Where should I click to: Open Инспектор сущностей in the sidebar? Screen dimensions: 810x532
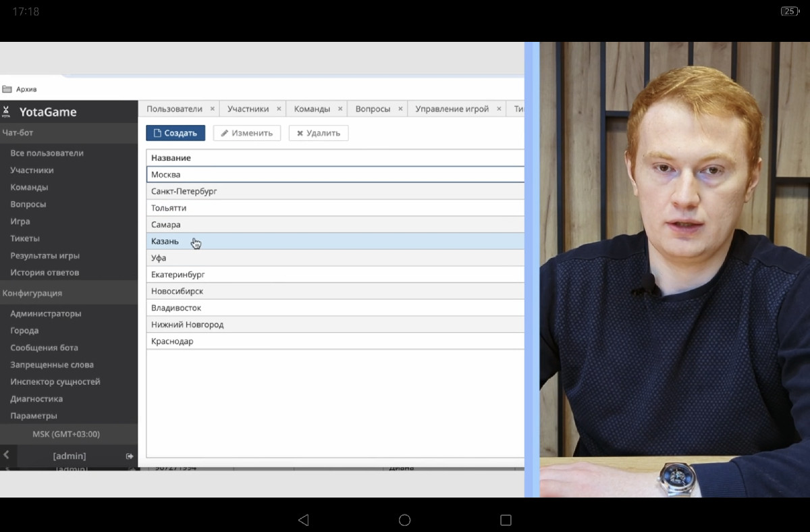[55, 382]
